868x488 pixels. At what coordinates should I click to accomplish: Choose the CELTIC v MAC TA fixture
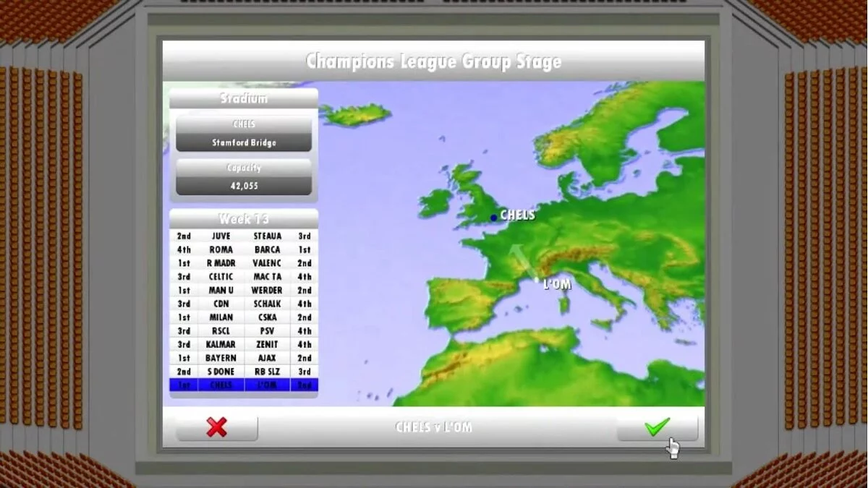tap(243, 277)
